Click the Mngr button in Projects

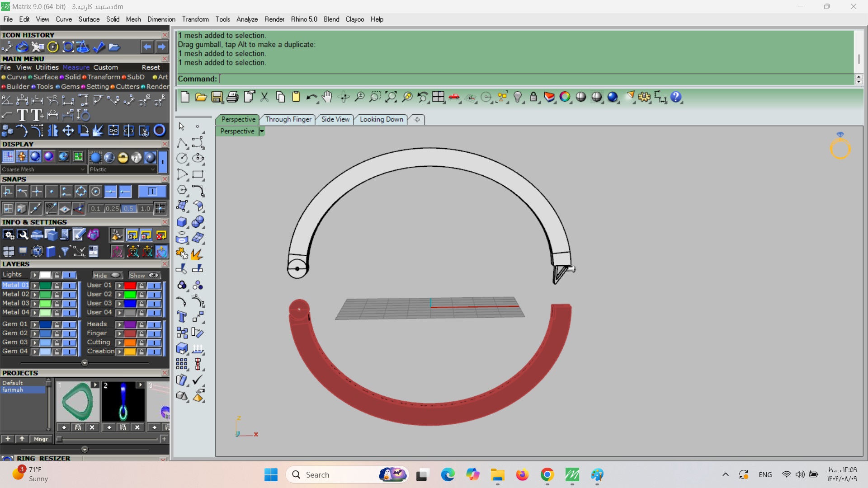[x=41, y=439]
